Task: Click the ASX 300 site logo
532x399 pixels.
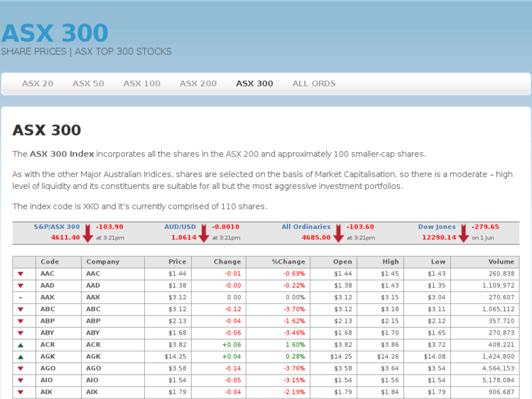Action: [x=55, y=33]
